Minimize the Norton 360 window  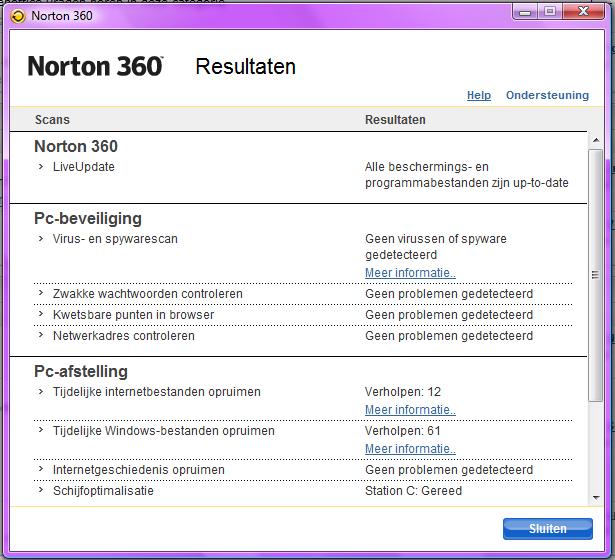pyautogui.click(x=526, y=12)
